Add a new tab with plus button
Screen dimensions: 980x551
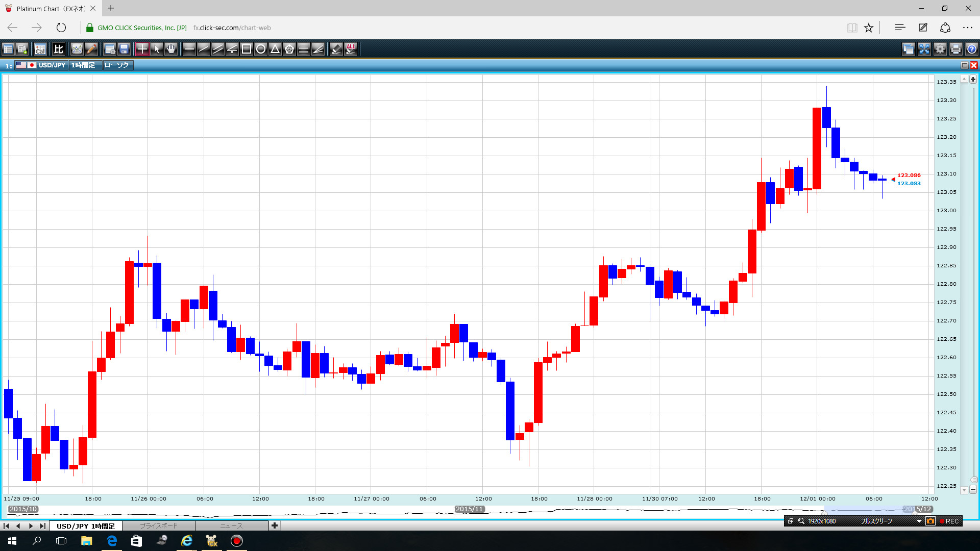click(275, 525)
